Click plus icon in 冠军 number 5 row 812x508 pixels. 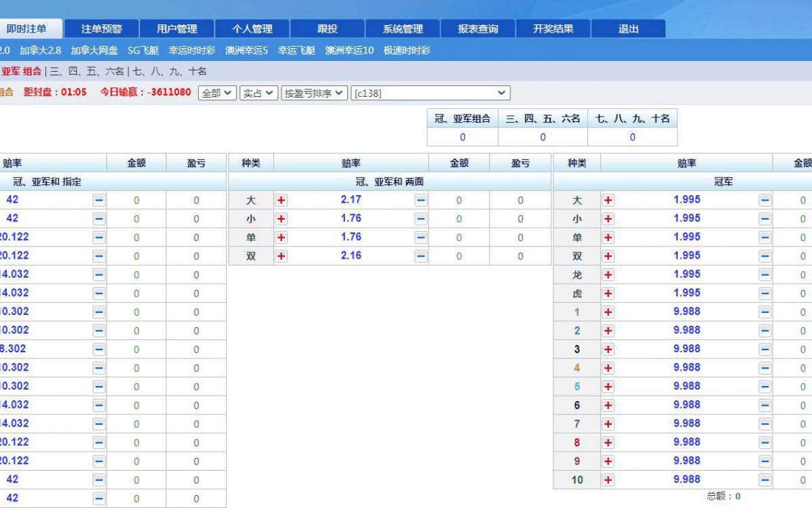[x=608, y=387]
